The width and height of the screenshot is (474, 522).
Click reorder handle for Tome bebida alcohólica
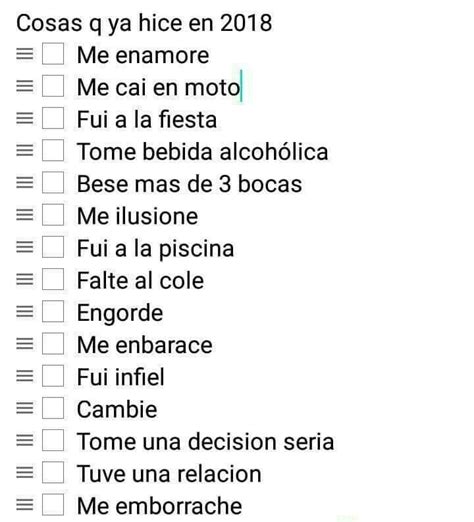(x=25, y=150)
